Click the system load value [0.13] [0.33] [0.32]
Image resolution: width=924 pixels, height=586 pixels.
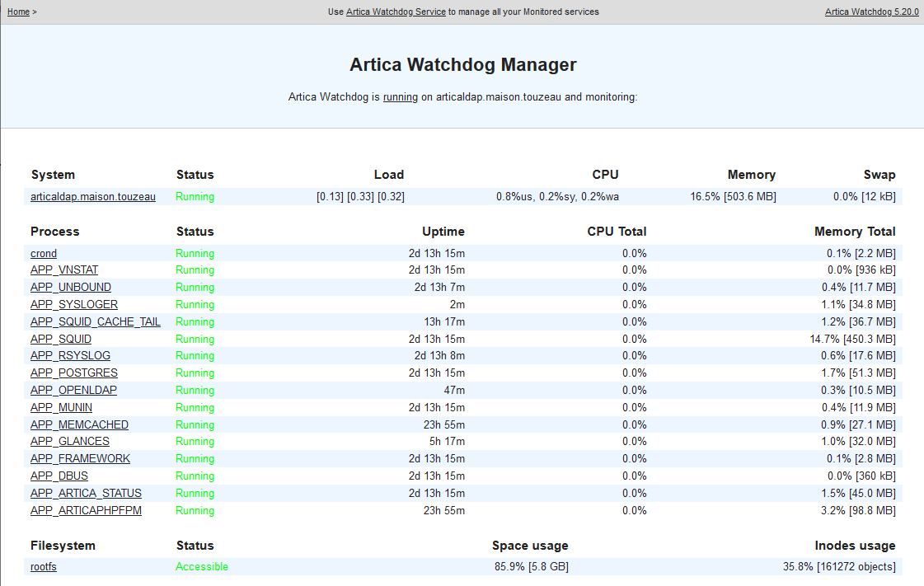(x=361, y=197)
